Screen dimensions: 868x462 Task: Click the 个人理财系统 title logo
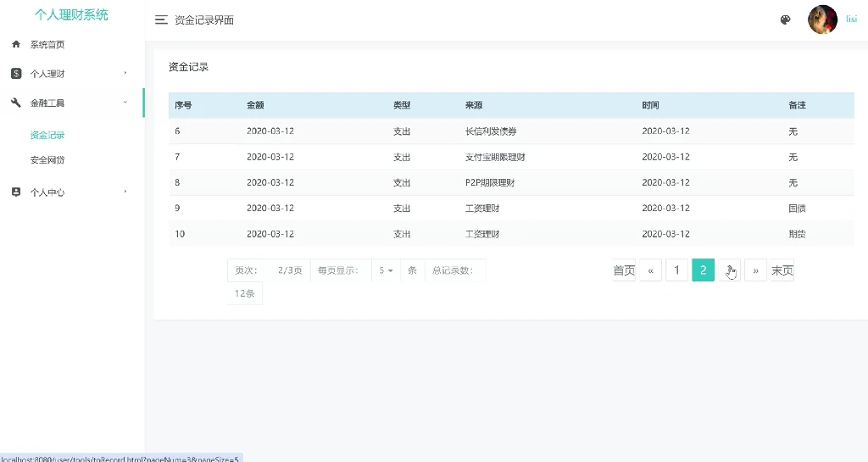[71, 15]
